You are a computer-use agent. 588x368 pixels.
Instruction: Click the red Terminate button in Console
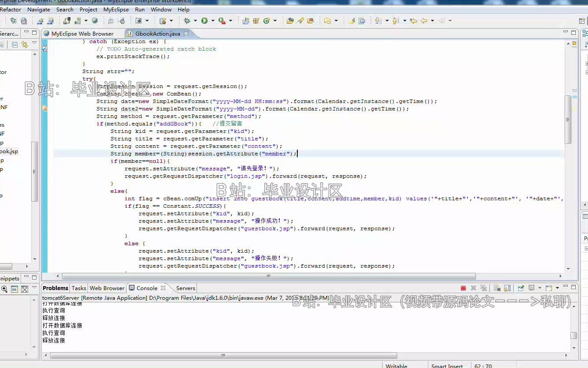click(463, 288)
